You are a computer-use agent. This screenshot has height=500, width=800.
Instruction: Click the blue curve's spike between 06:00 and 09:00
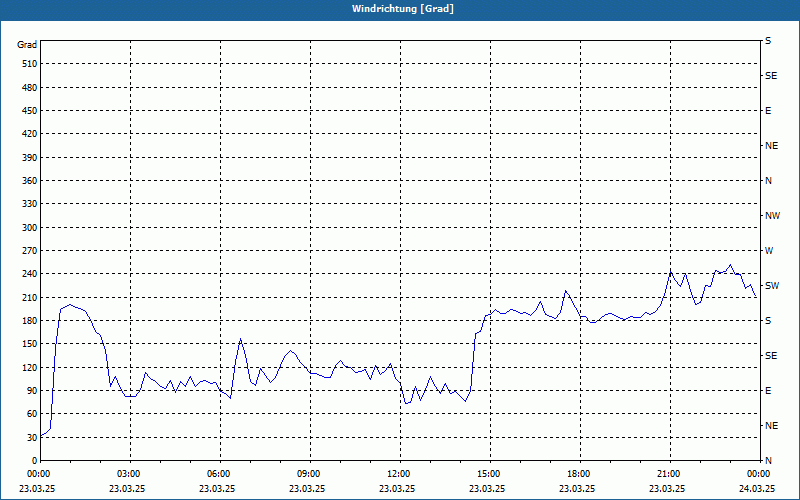pyautogui.click(x=240, y=339)
